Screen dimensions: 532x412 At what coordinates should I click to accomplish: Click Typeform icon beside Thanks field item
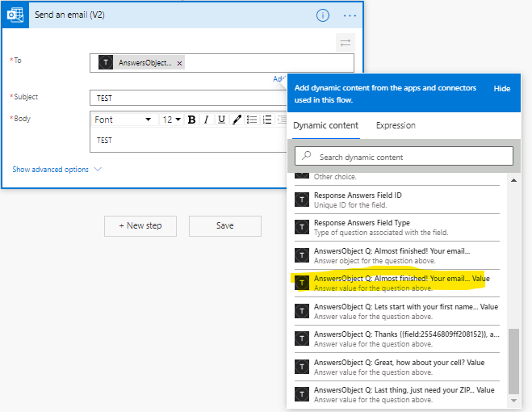[x=302, y=338]
